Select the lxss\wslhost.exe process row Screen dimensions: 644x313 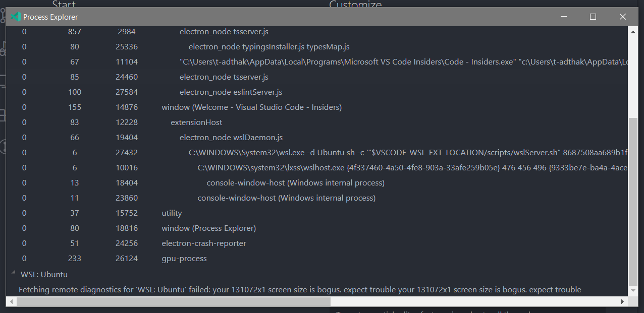click(x=317, y=168)
